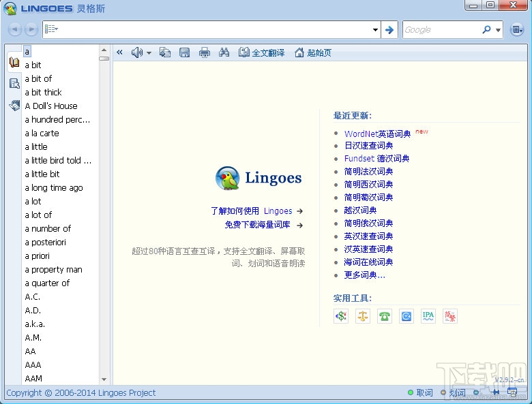This screenshot has height=404, width=532.
Task: Open the IPA phonetic symbols tool
Action: (428, 316)
